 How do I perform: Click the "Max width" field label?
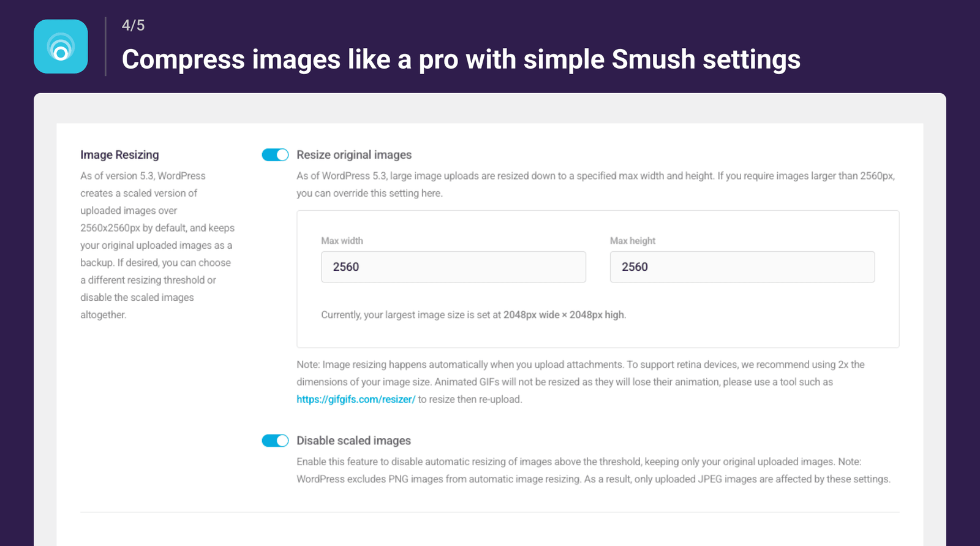[x=342, y=241]
